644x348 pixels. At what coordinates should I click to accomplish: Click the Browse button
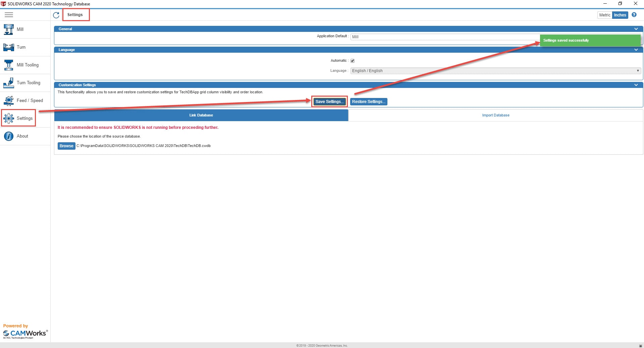click(66, 146)
